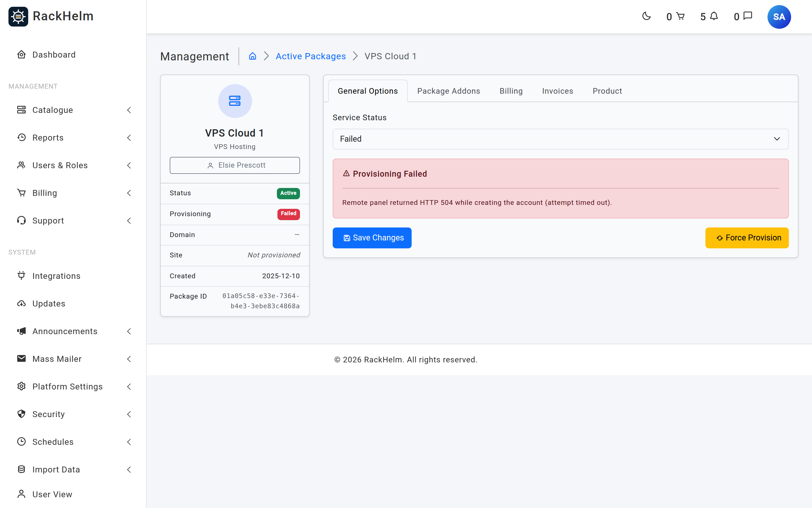Click the Import Data database icon
This screenshot has width=812, height=508.
coord(21,469)
